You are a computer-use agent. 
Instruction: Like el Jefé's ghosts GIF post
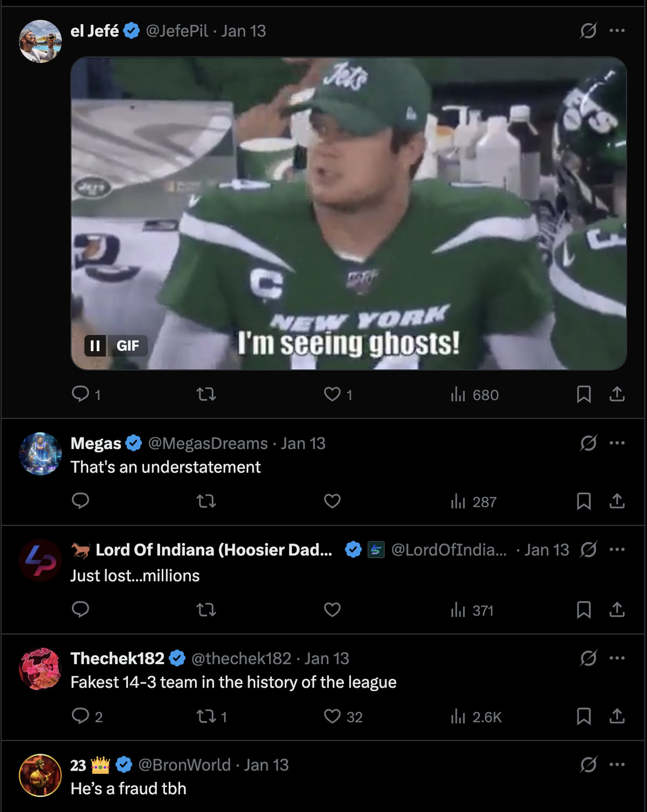332,394
